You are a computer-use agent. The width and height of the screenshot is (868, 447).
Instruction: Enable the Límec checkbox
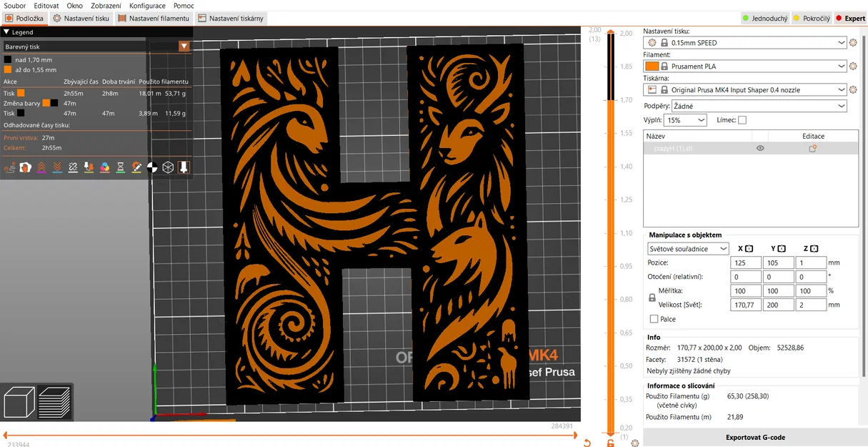tap(742, 120)
